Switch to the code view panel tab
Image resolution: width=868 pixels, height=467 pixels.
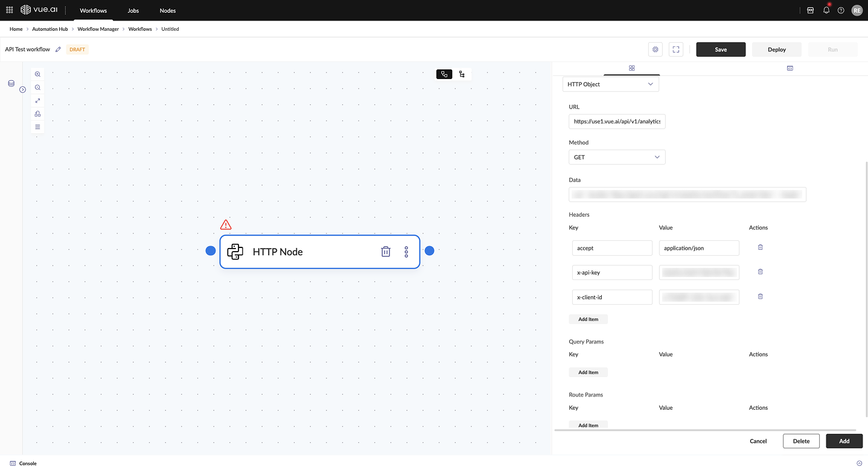tap(789, 68)
